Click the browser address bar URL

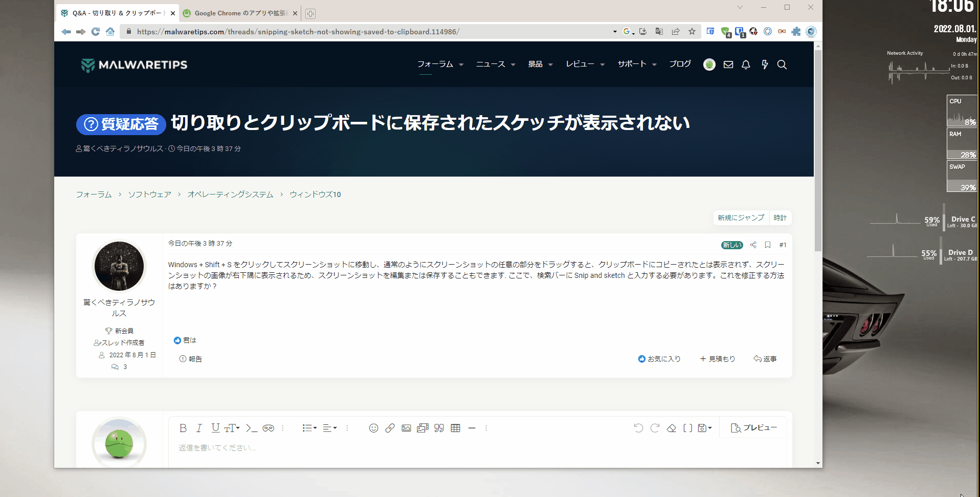[298, 32]
